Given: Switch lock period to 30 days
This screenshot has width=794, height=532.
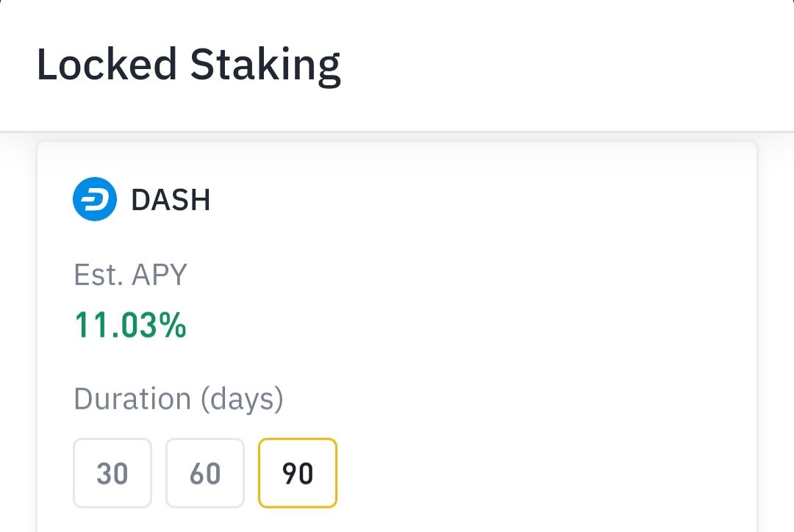Looking at the screenshot, I should coord(112,472).
